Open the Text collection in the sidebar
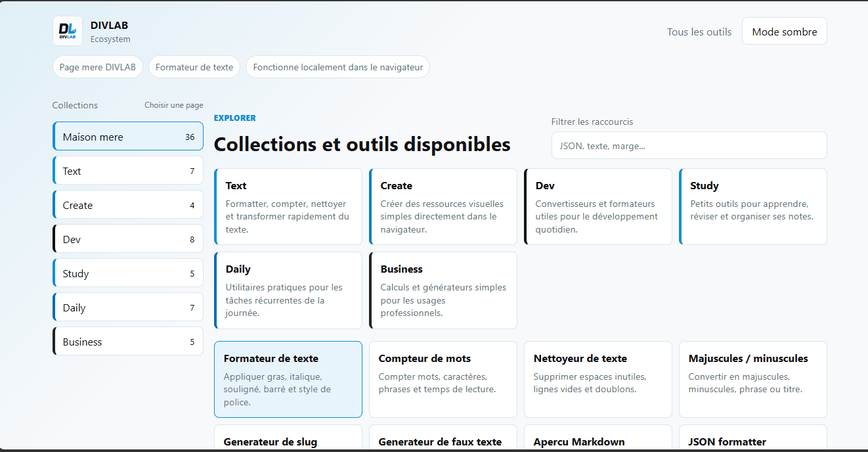Image resolution: width=868 pixels, height=452 pixels. pyautogui.click(x=128, y=171)
